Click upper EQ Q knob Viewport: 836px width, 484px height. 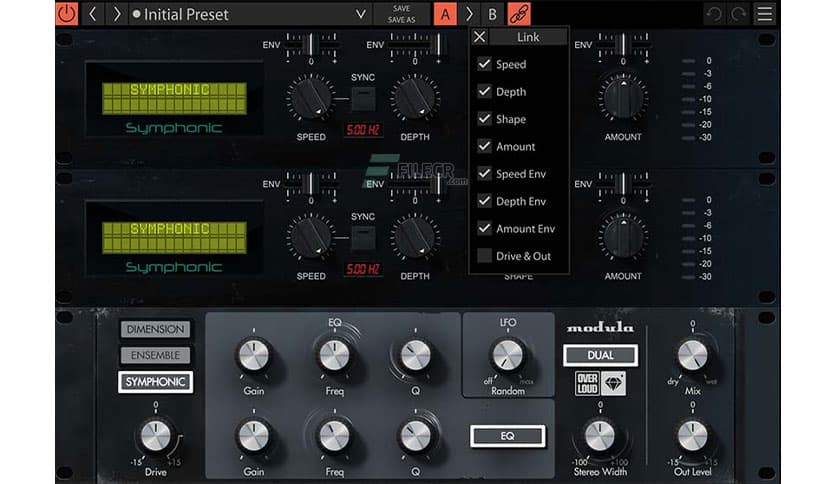tap(415, 356)
